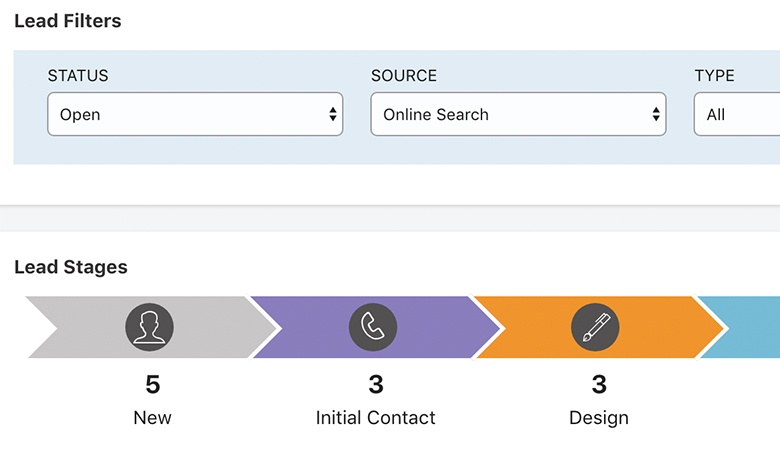Click the lead count 5 under New
The image size is (780, 456).
[152, 385]
